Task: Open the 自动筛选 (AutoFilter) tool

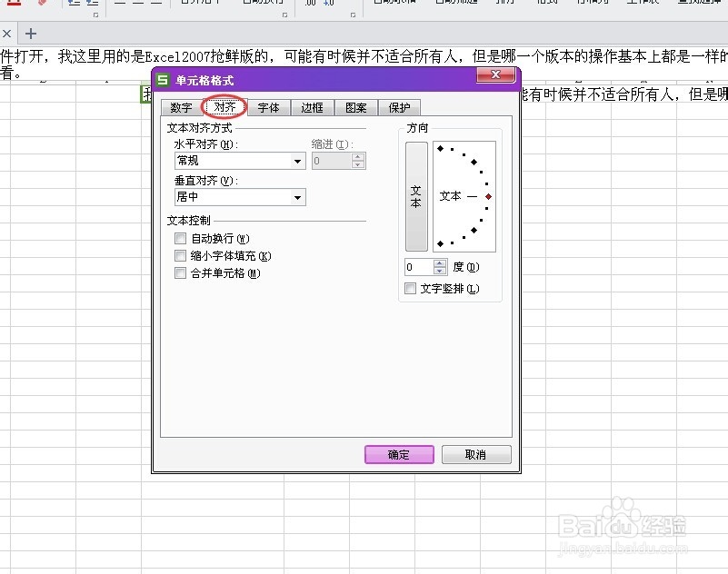Action: [x=454, y=4]
